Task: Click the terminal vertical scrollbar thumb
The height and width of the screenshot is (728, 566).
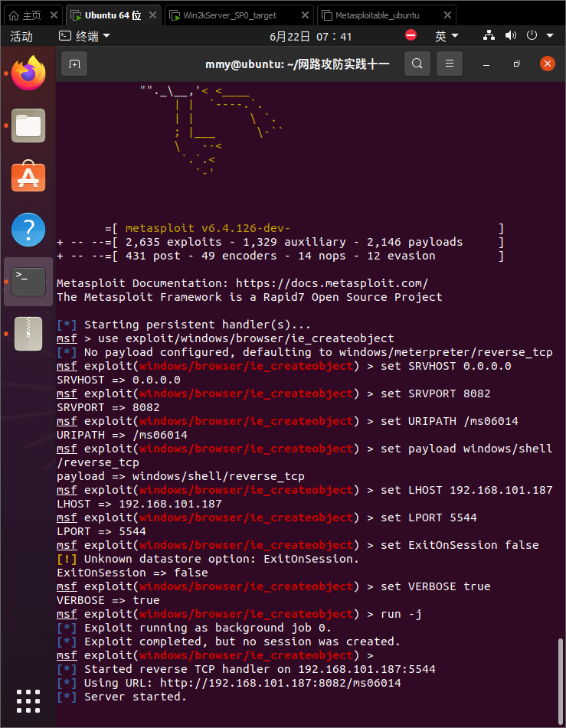Action: click(561, 681)
